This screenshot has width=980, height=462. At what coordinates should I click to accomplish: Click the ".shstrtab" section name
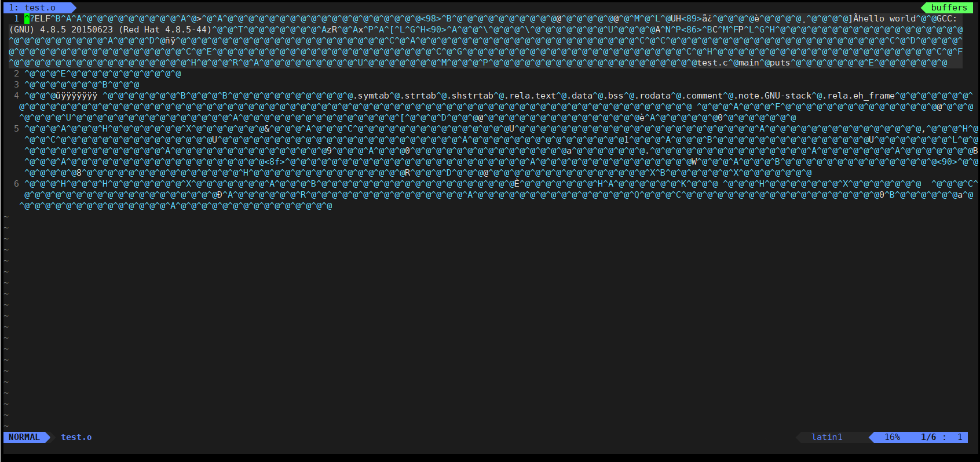470,96
